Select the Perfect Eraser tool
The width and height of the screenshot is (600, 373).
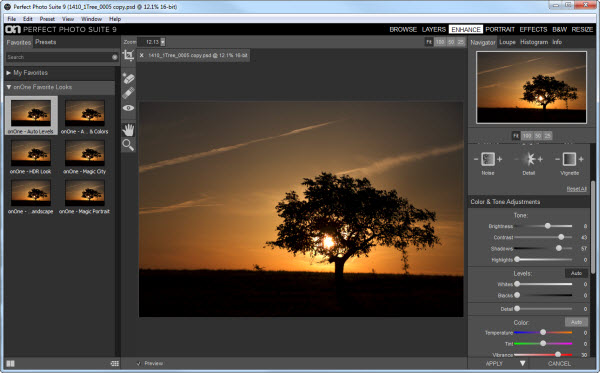(x=129, y=79)
